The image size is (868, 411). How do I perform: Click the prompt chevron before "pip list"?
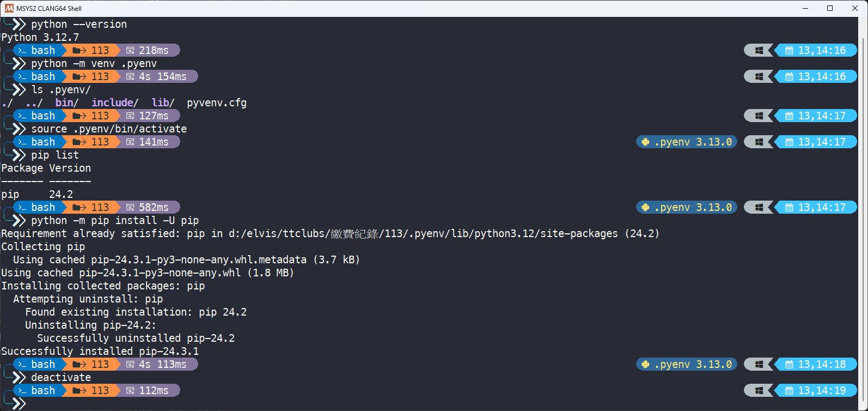click(x=19, y=155)
